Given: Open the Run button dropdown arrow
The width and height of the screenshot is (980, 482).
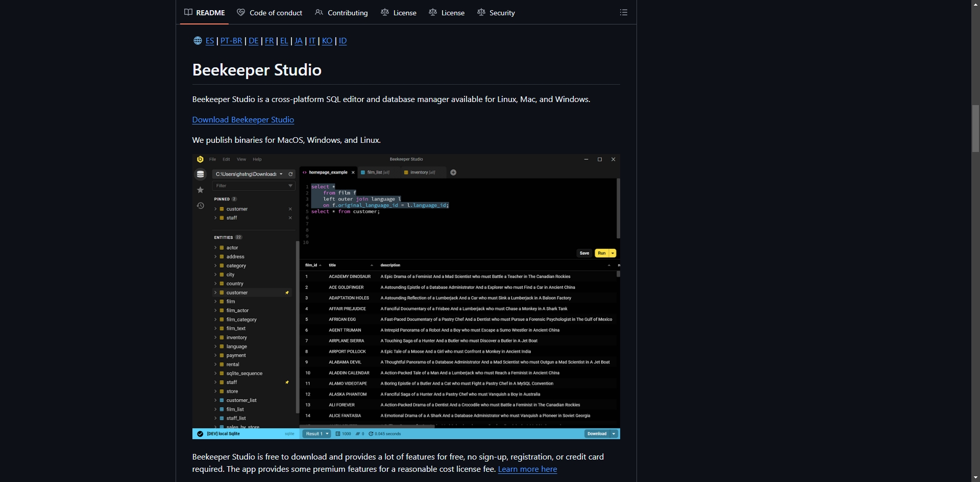Looking at the screenshot, I should 612,253.
